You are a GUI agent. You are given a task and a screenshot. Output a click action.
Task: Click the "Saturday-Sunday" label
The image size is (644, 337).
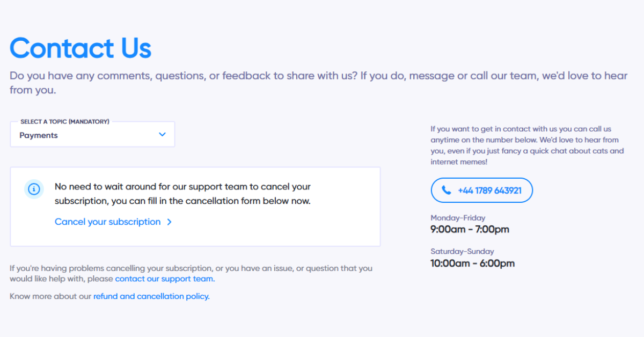pyautogui.click(x=462, y=251)
